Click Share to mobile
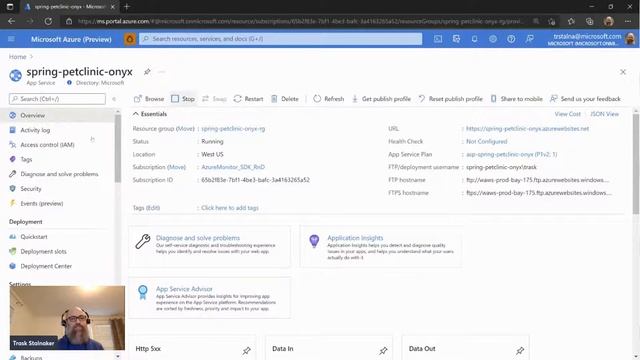640x360 pixels. click(x=516, y=99)
